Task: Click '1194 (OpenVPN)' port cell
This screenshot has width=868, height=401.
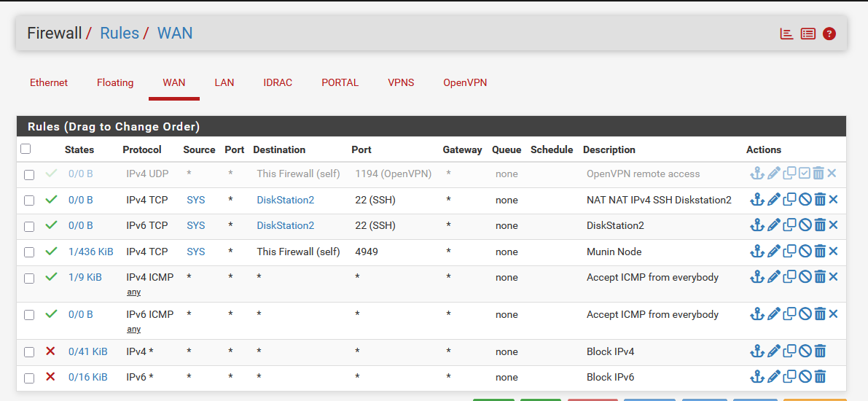Action: (393, 174)
